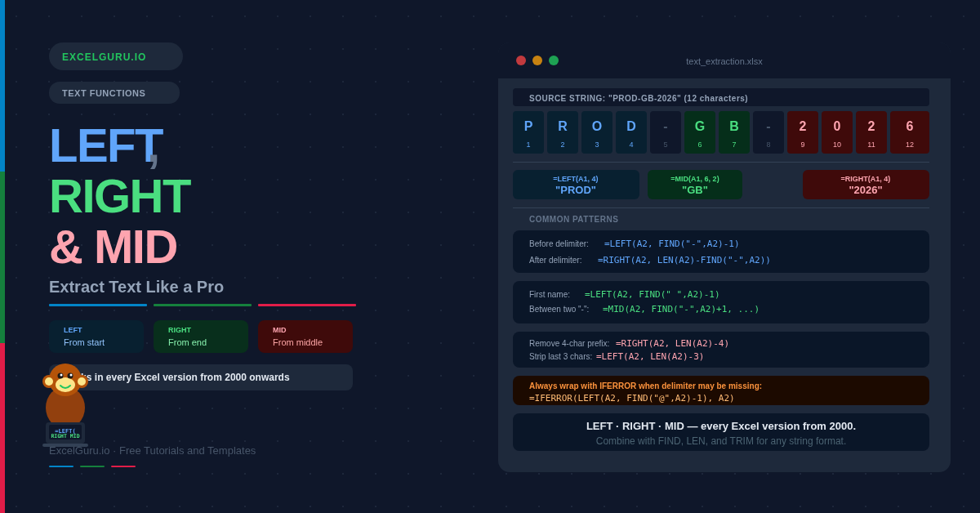The width and height of the screenshot is (980, 513).
Task: Select the MID From middle card
Action: 305,337
